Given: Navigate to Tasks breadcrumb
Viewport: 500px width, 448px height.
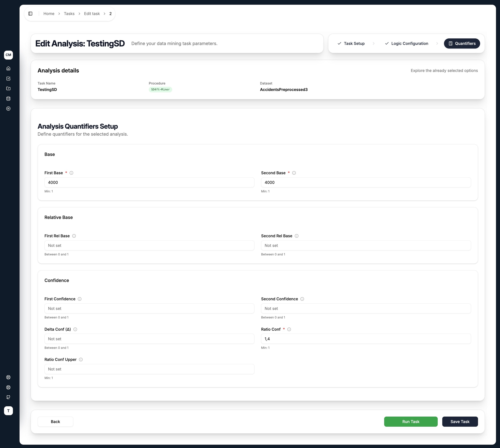Looking at the screenshot, I should [x=69, y=14].
